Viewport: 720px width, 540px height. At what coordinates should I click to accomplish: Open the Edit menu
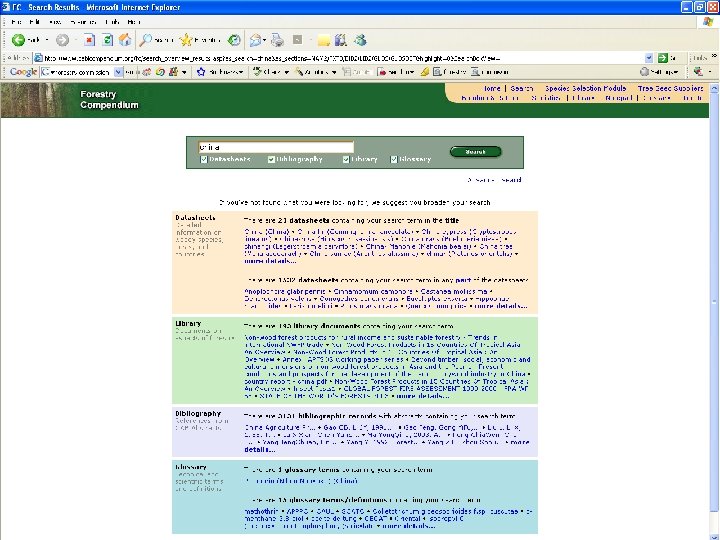[x=34, y=22]
